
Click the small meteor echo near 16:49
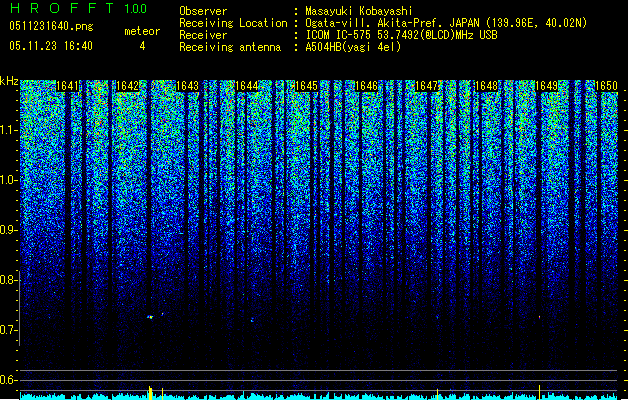pyautogui.click(x=540, y=317)
